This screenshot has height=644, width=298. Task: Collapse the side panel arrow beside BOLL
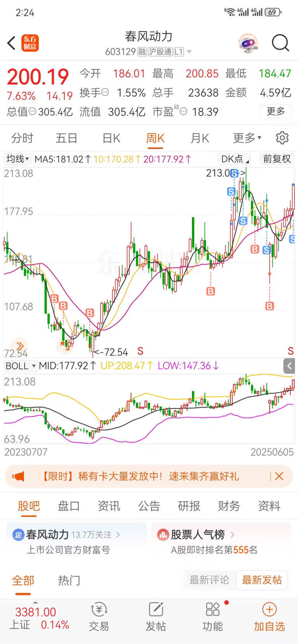click(x=289, y=366)
